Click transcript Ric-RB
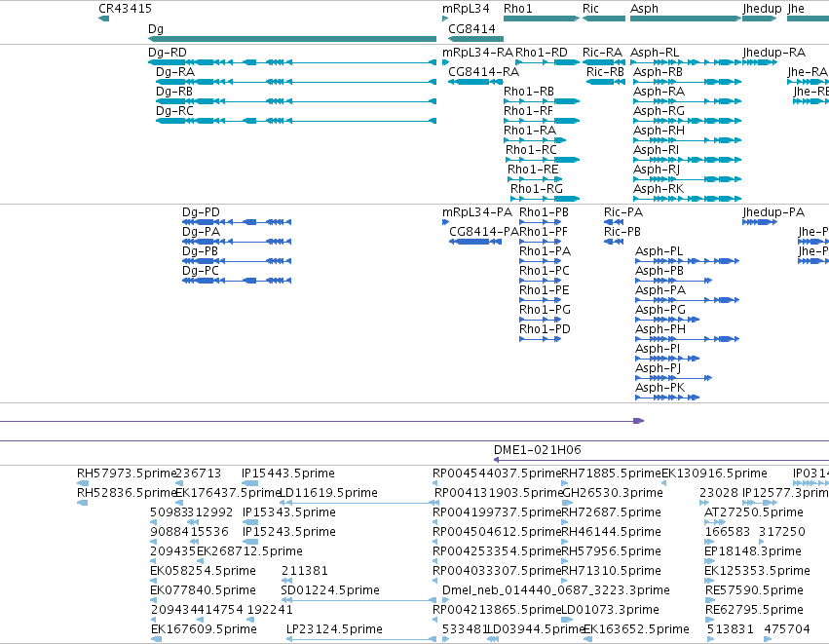 606,82
